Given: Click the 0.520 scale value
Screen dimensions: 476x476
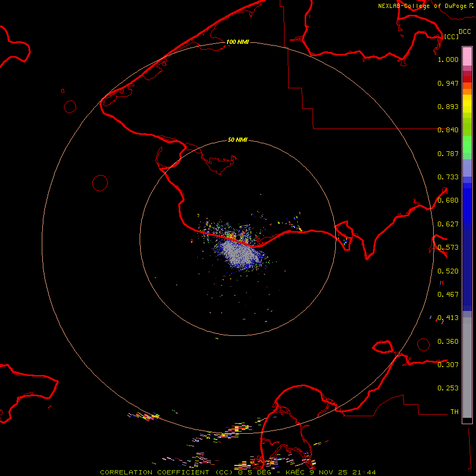Looking at the screenshot, I should [448, 271].
